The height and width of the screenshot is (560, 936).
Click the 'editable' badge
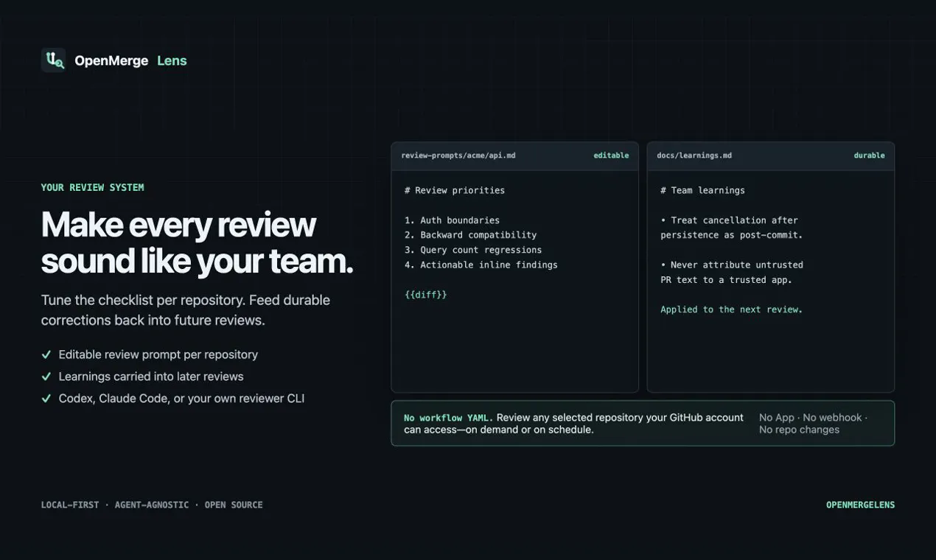tap(611, 155)
